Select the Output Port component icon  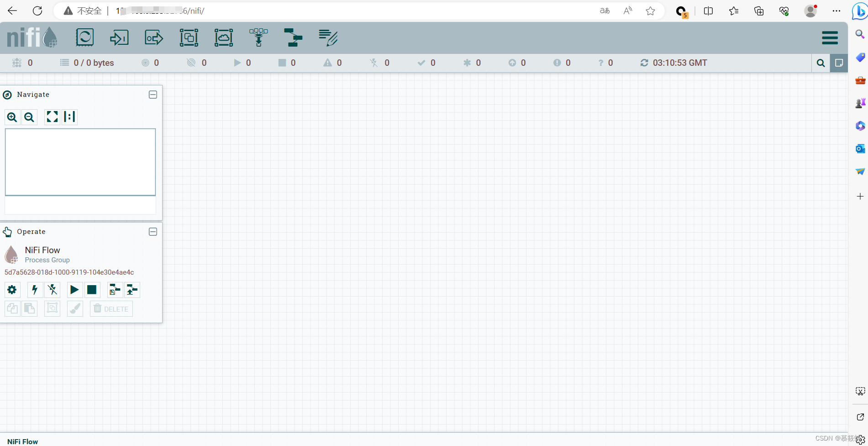[154, 37]
